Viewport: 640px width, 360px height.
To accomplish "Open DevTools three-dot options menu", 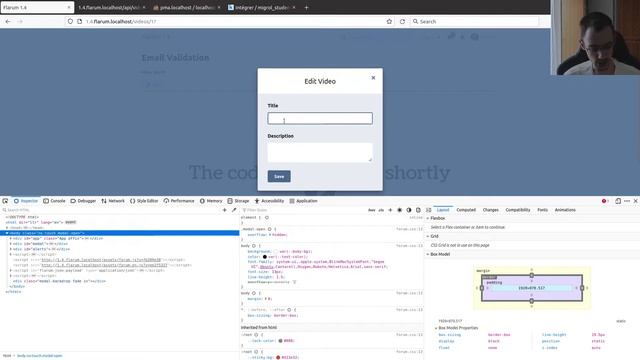I will (x=627, y=201).
